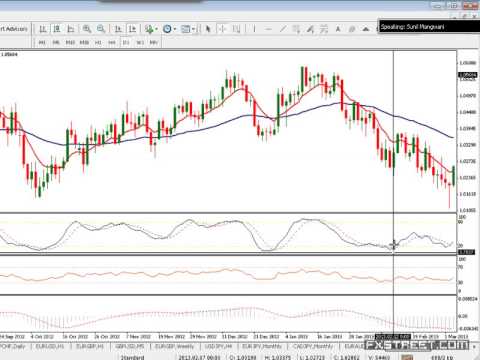This screenshot has width=480, height=360.
Task: Toggle the D1 timeframe button
Action: 126,43
